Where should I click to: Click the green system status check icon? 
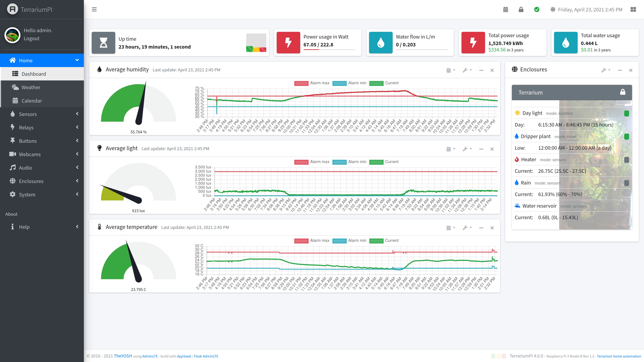tap(536, 10)
